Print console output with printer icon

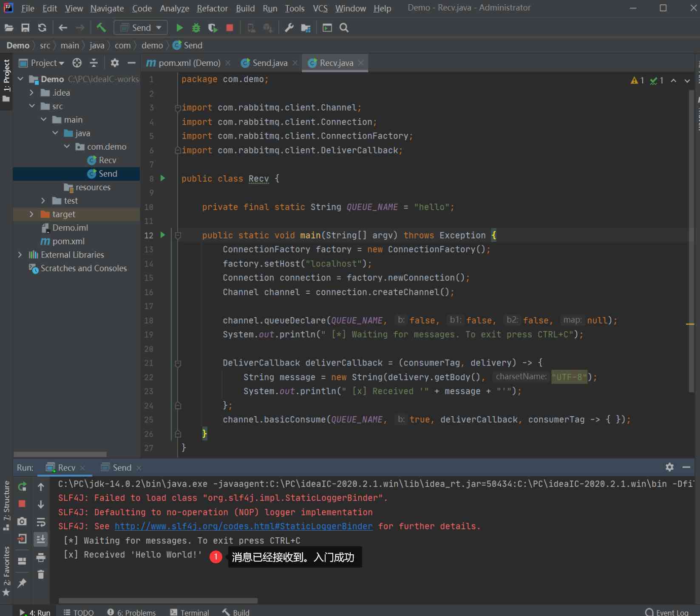coord(41,557)
